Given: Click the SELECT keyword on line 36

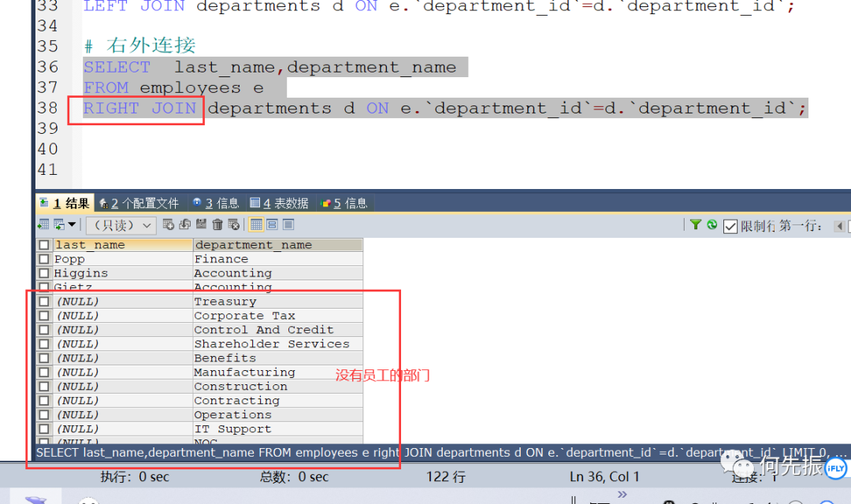Looking at the screenshot, I should pos(117,67).
